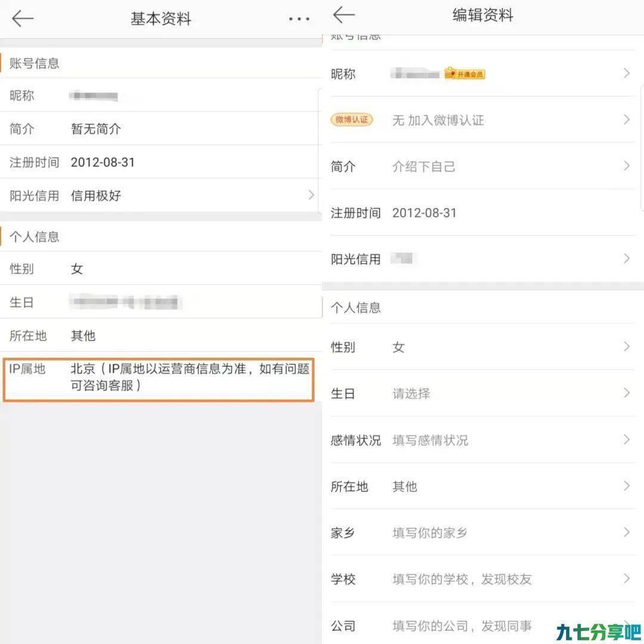Viewport: 644px width, 644px height.
Task: Go back from 基本资料 screen
Action: (x=23, y=18)
